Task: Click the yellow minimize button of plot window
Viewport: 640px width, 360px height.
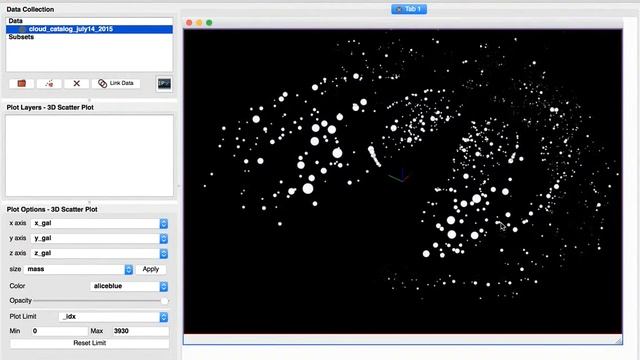Action: 199,23
